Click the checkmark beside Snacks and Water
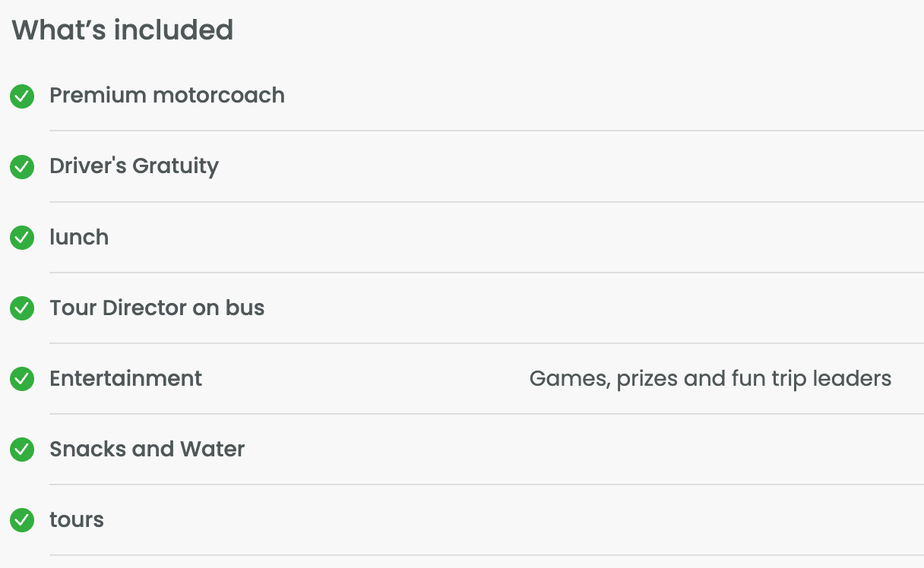This screenshot has height=568, width=924. coord(22,450)
